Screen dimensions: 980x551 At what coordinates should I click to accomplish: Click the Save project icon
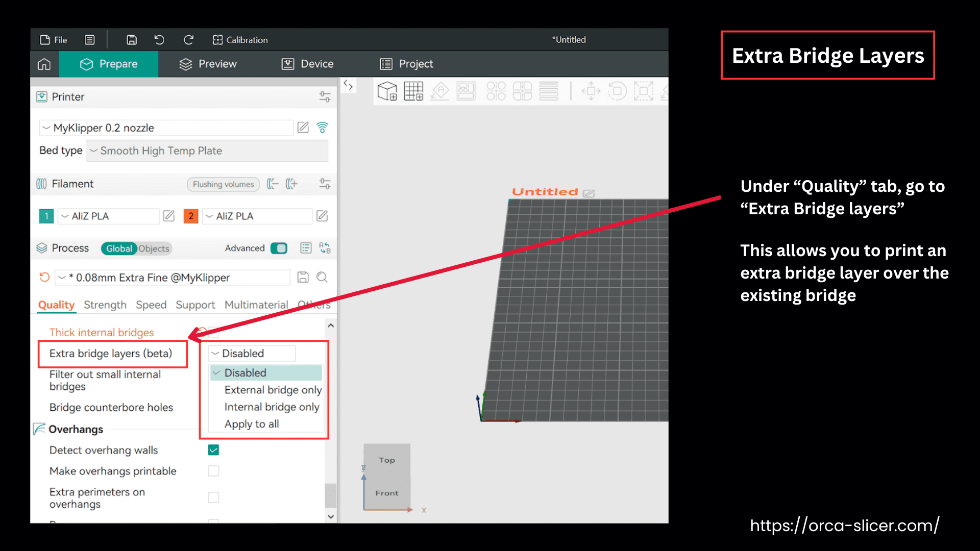pyautogui.click(x=132, y=40)
